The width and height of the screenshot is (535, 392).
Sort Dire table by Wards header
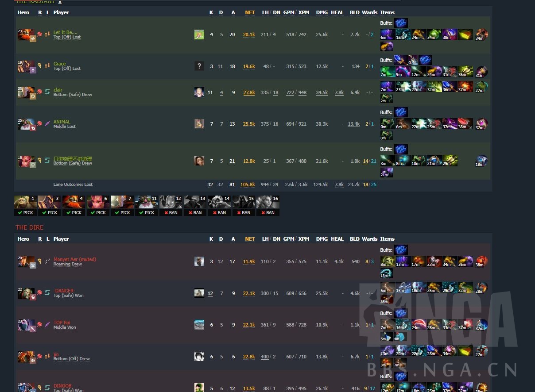(x=369, y=239)
